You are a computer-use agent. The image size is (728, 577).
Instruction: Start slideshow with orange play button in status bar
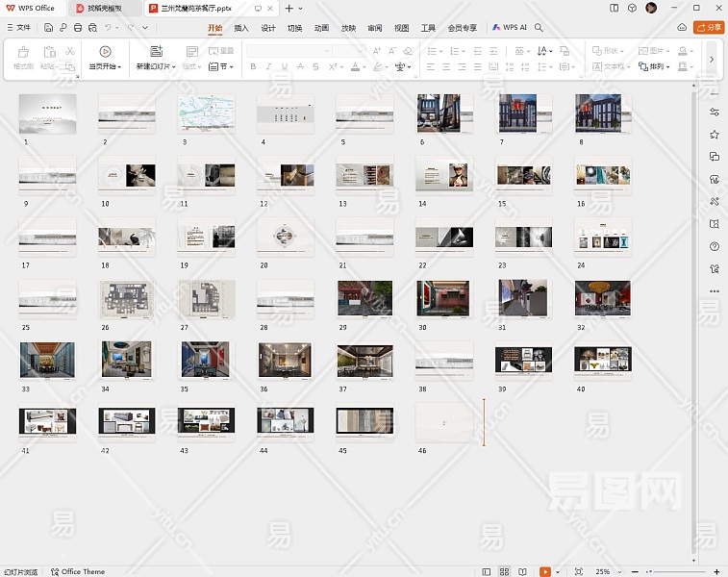544,571
